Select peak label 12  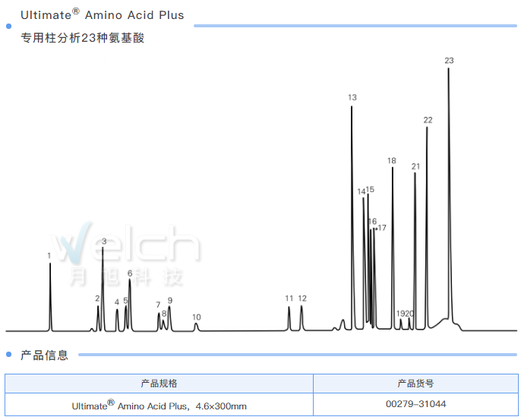(x=302, y=298)
